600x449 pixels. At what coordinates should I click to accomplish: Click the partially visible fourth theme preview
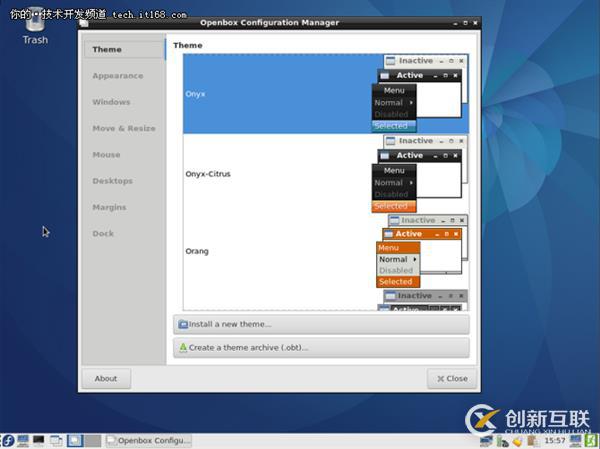423,300
